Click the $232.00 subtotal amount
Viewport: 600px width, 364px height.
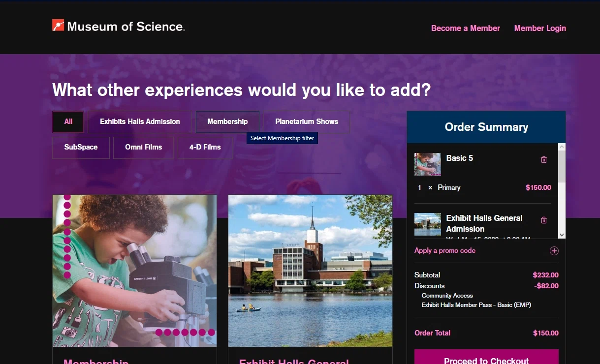point(546,275)
